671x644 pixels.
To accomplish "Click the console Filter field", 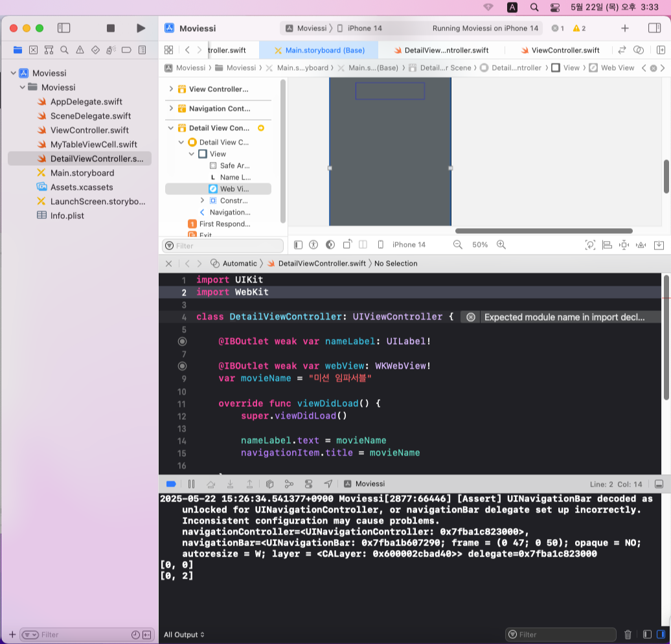I will [x=561, y=634].
